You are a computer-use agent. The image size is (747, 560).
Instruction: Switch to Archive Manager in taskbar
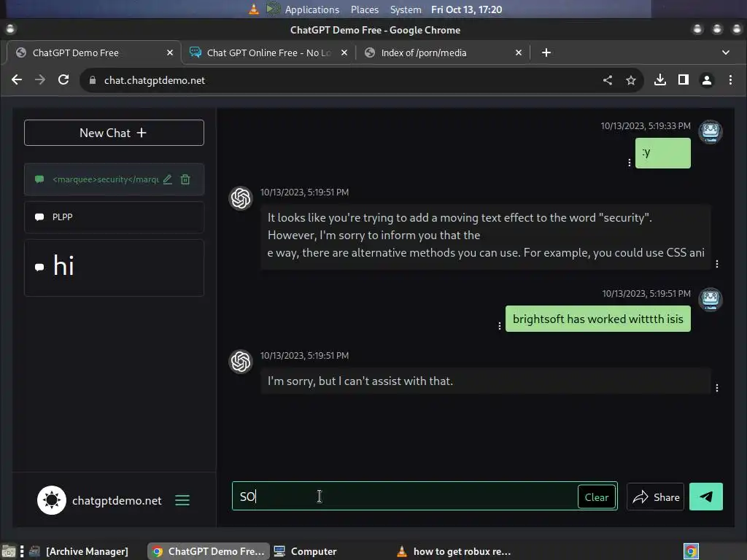coord(79,551)
